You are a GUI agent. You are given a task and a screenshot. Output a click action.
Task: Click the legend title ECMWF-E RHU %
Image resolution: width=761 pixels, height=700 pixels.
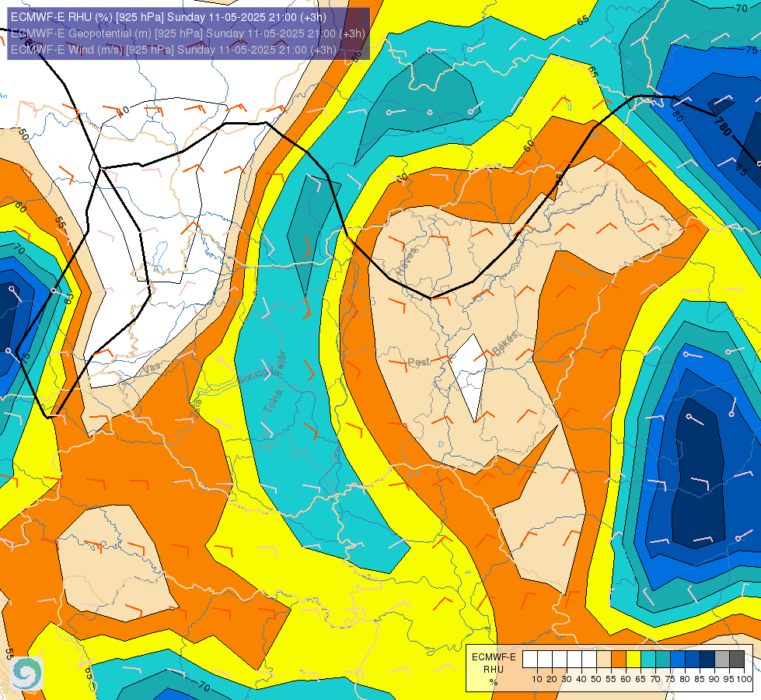click(x=494, y=670)
